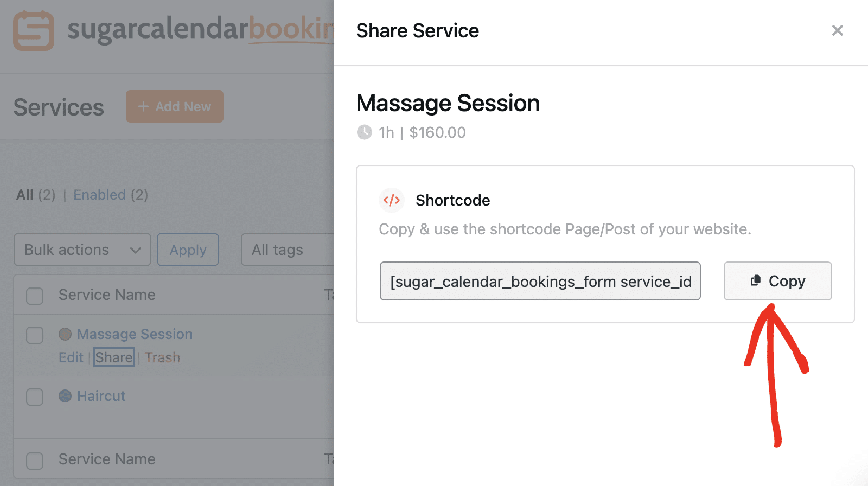Check the select-all checkbox in the table header
Viewport: 868px width, 486px height.
34,296
